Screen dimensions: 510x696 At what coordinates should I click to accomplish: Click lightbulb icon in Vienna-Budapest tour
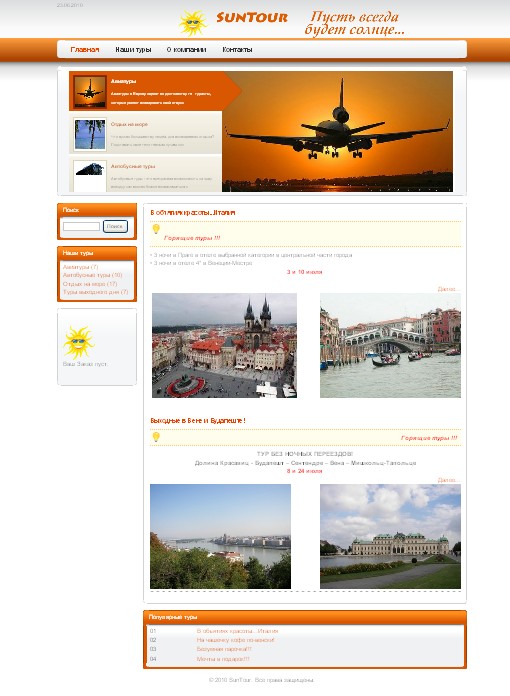coord(156,437)
